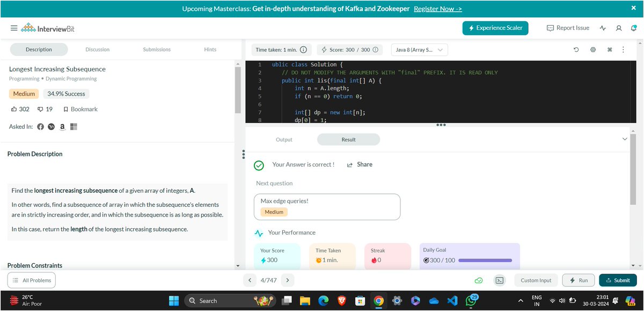Open the All Problems list
Image resolution: width=644 pixels, height=311 pixels.
tap(32, 280)
